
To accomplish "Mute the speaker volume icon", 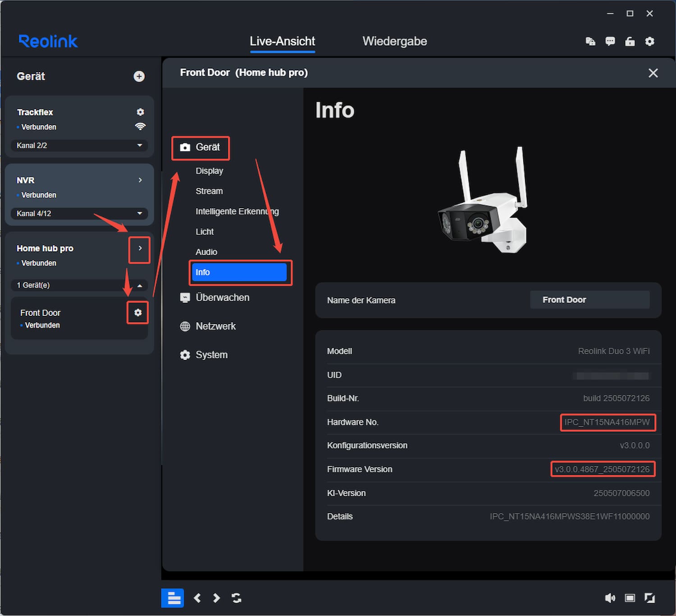I will tap(610, 598).
